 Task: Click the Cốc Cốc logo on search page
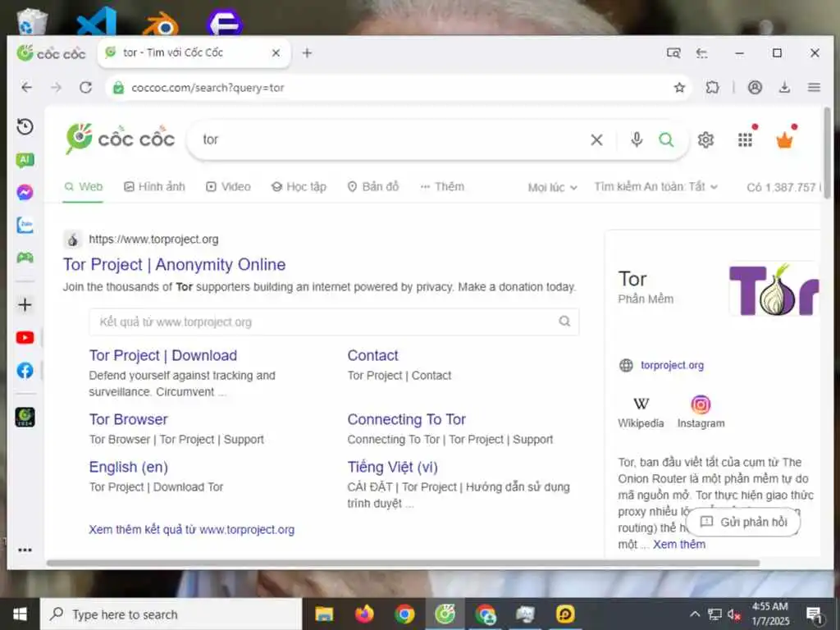coord(120,138)
